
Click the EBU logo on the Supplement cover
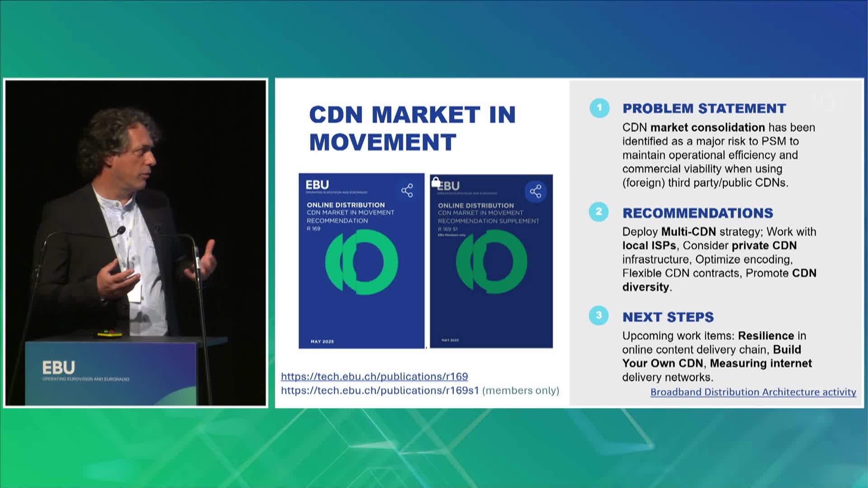[x=448, y=186]
